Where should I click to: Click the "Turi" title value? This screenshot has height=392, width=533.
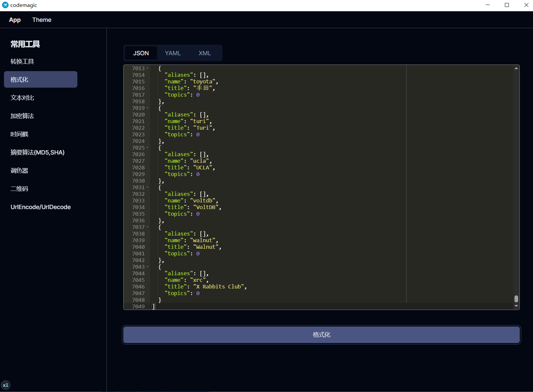(x=203, y=128)
